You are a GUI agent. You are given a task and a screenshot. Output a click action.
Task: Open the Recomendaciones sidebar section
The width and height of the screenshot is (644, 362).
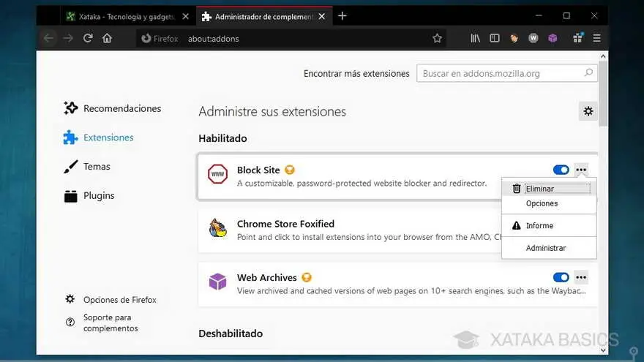[x=112, y=108]
